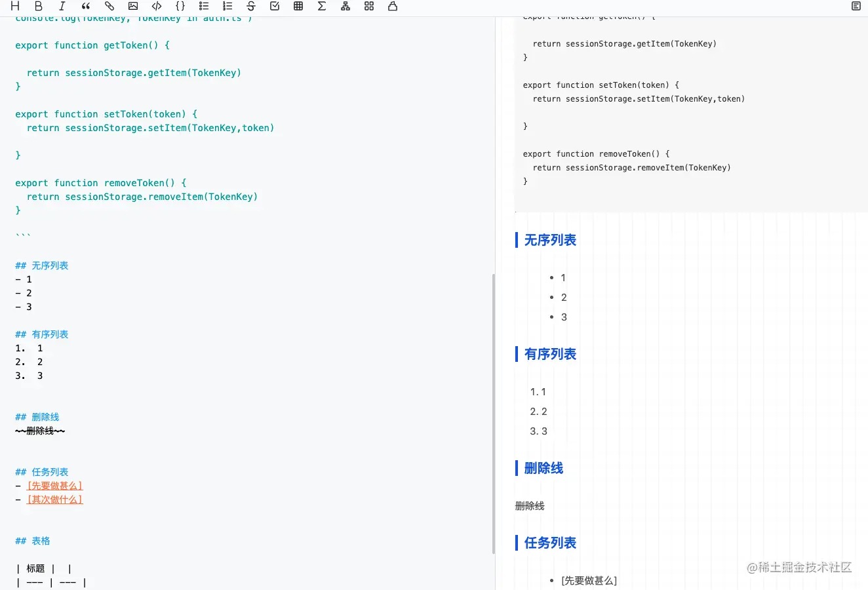
Task: Open the four-squares grid icon in the toolbar
Action: (369, 6)
